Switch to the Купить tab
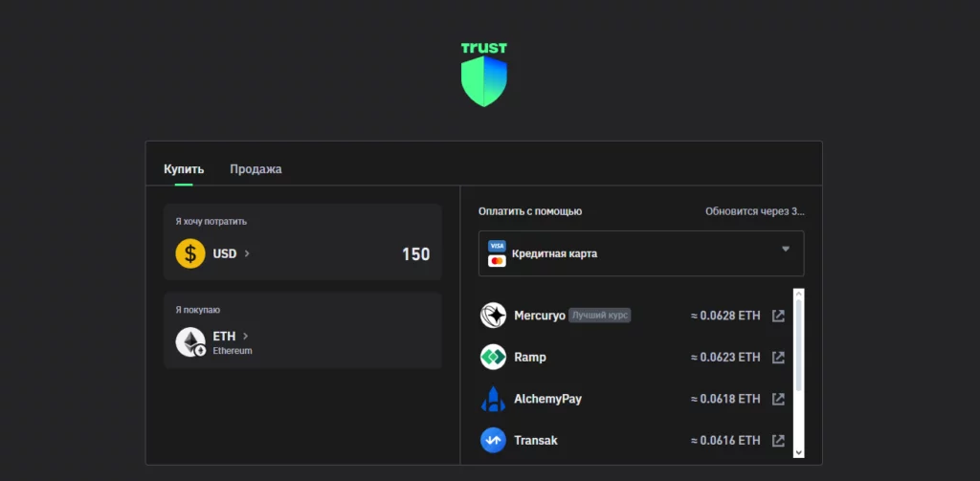This screenshot has width=980, height=481. click(x=184, y=169)
